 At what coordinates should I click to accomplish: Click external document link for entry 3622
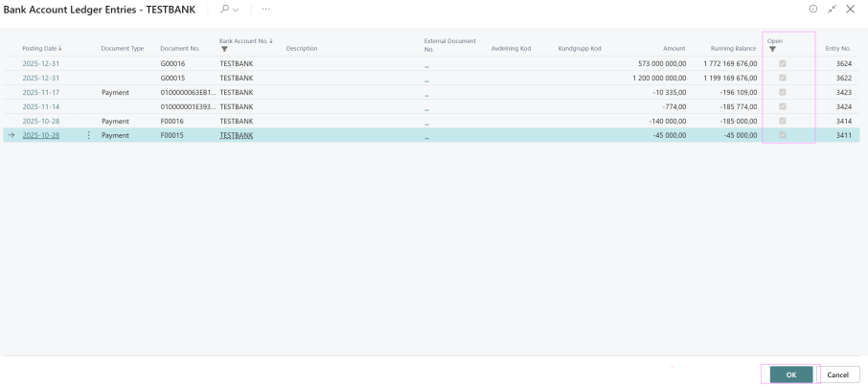(426, 80)
